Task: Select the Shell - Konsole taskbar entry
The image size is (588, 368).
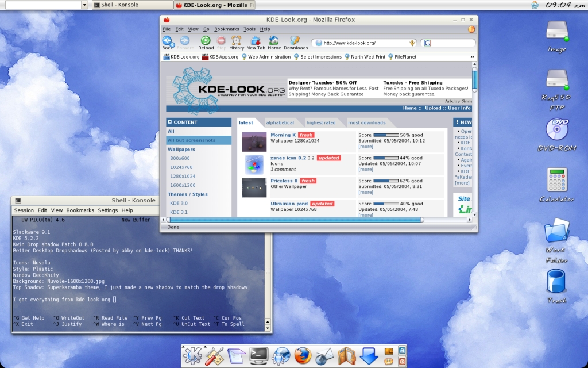Action: [x=133, y=5]
